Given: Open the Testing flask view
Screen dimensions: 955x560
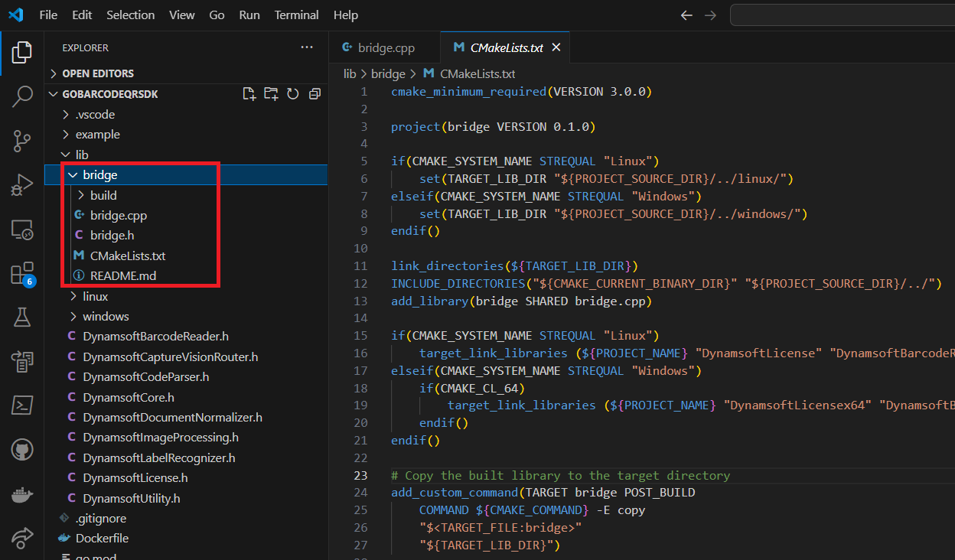Looking at the screenshot, I should pyautogui.click(x=22, y=317).
